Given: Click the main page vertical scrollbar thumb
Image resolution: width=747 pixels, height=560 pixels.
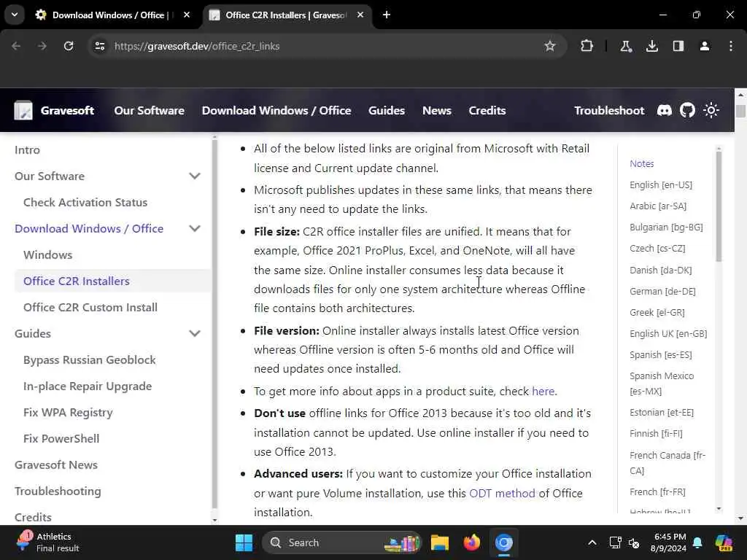Looking at the screenshot, I should coord(740,111).
